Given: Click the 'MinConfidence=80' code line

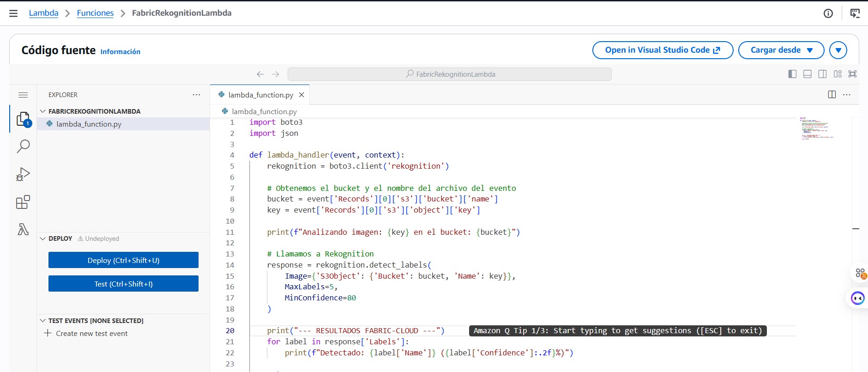Looking at the screenshot, I should coord(320,298).
